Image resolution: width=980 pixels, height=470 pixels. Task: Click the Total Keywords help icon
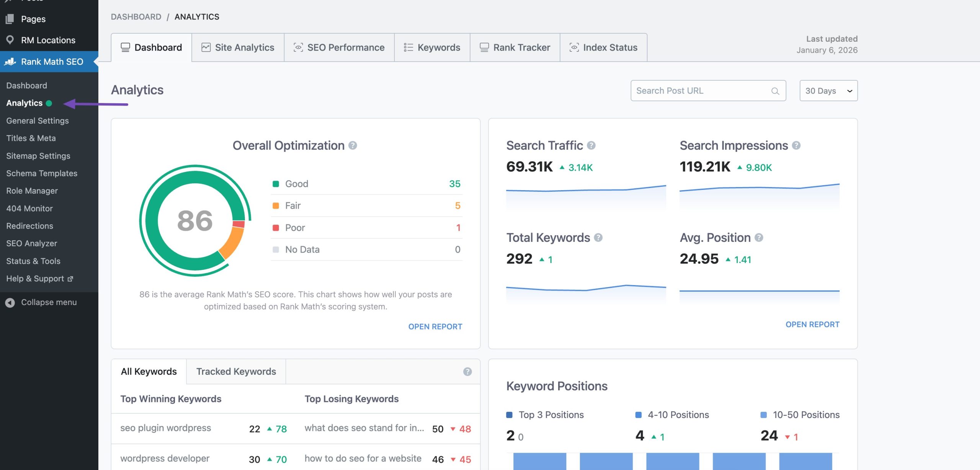[598, 237]
